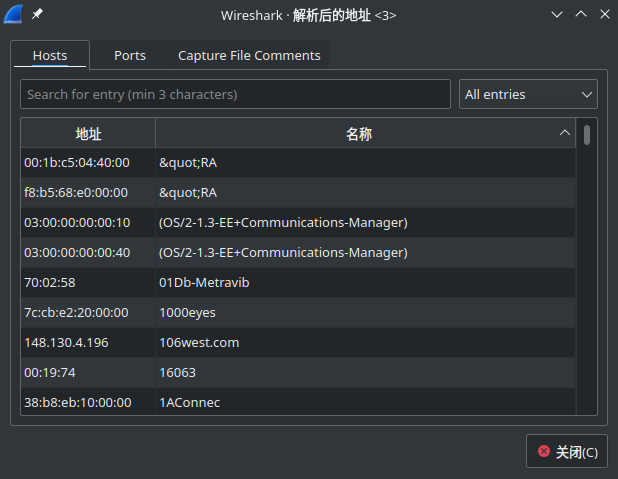This screenshot has width=618, height=479.
Task: Click the name 01Db-Metravib
Action: click(204, 282)
